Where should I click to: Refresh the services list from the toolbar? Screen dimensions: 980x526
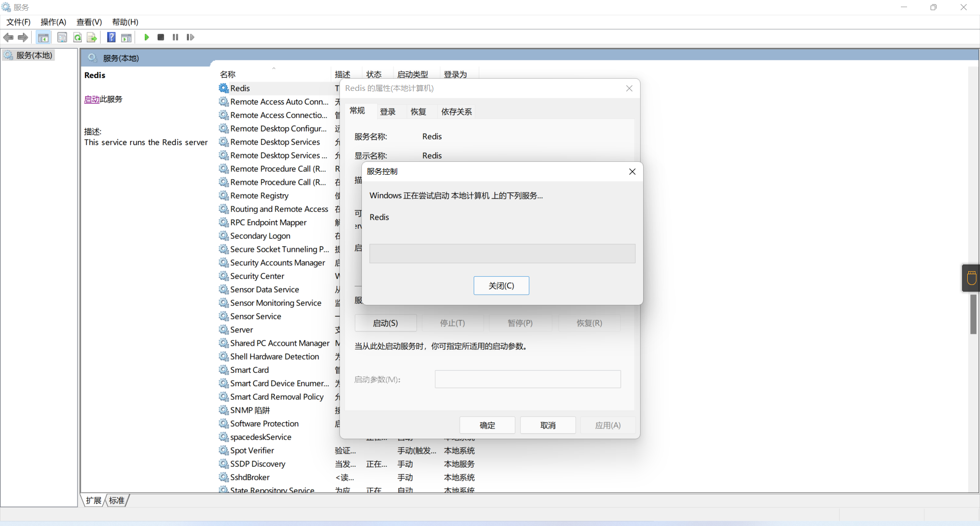[78, 37]
